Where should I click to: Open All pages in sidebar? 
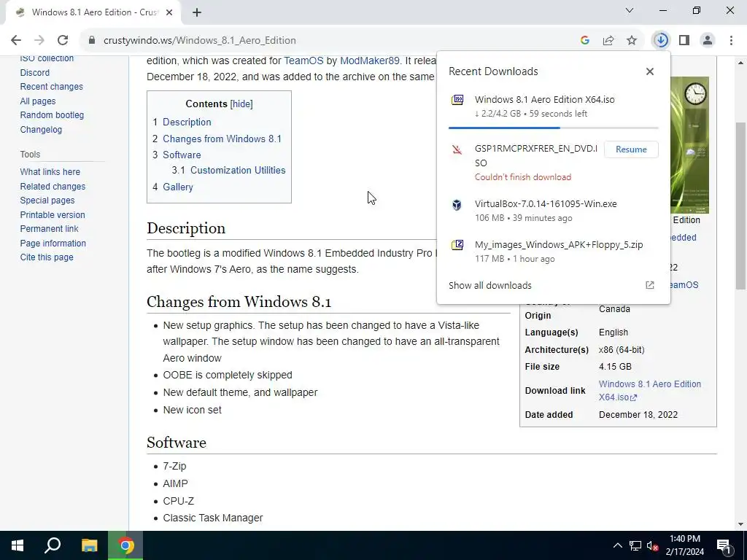pos(38,101)
